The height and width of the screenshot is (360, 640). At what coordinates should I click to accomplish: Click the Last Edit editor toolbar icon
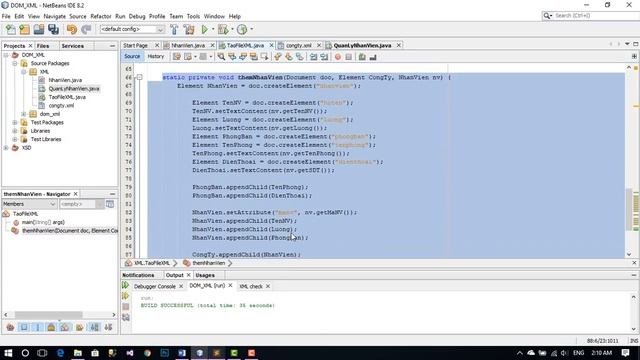(x=177, y=57)
